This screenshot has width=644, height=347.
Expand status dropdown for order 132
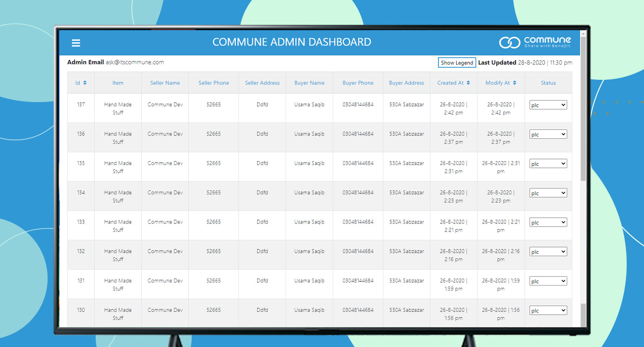[548, 252]
